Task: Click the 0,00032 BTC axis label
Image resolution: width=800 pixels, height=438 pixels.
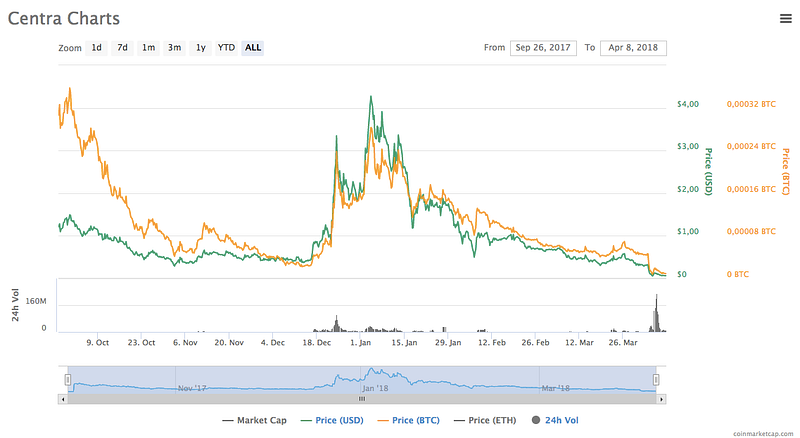Action: coord(751,104)
